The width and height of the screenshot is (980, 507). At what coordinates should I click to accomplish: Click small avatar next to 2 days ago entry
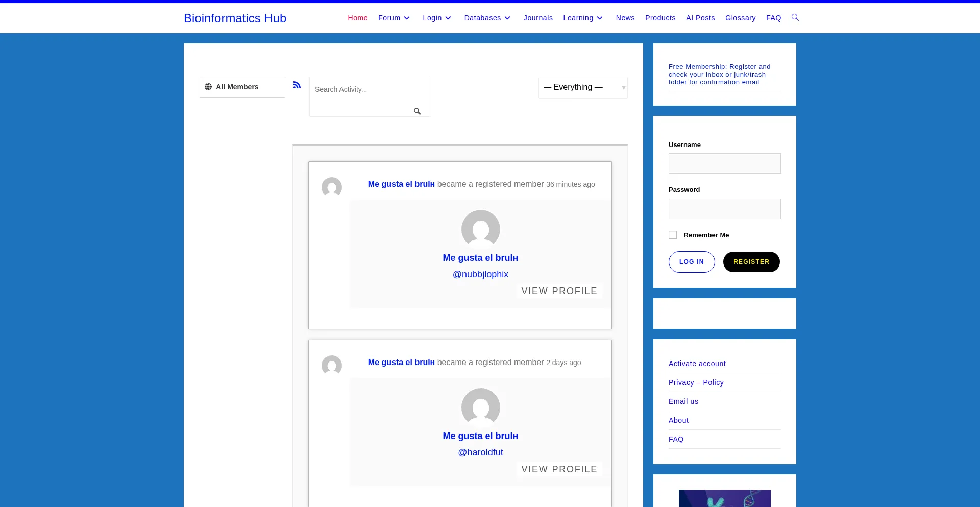pos(332,366)
